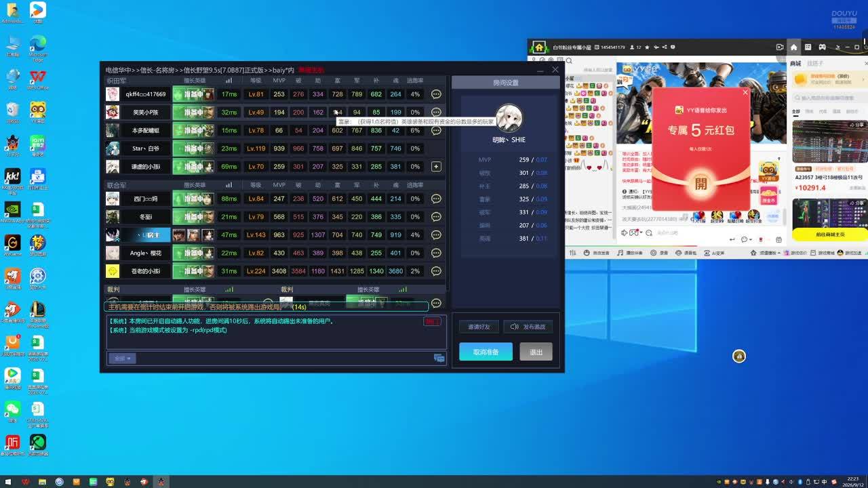Screen dimensions: 868x488
Task: Expand the game controller dropdown in YY chat
Action: (x=641, y=232)
